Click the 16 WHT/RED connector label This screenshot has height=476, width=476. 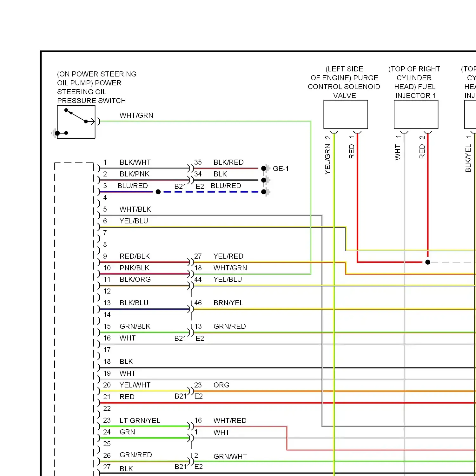pos(221,421)
